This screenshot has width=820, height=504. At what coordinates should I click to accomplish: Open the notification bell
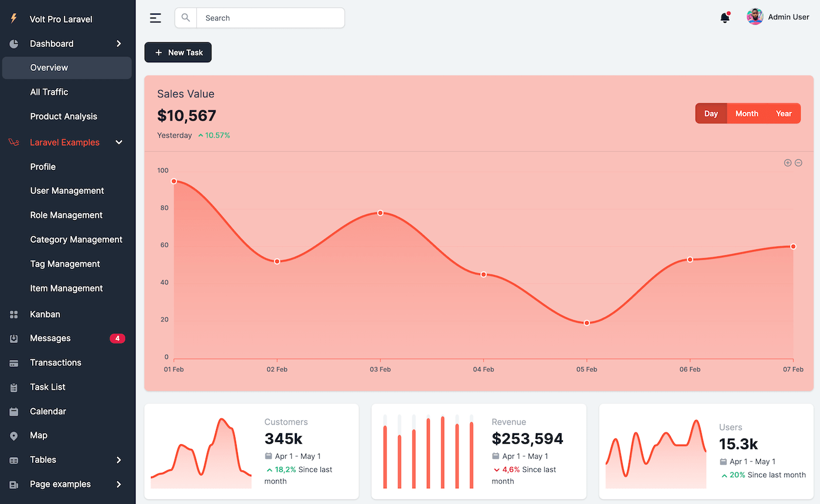pos(725,18)
